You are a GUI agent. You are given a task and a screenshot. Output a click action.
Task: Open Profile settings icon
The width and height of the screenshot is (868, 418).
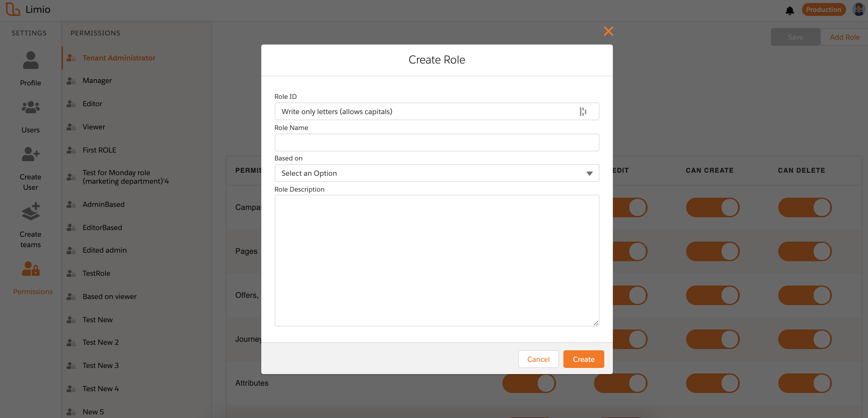[x=31, y=61]
